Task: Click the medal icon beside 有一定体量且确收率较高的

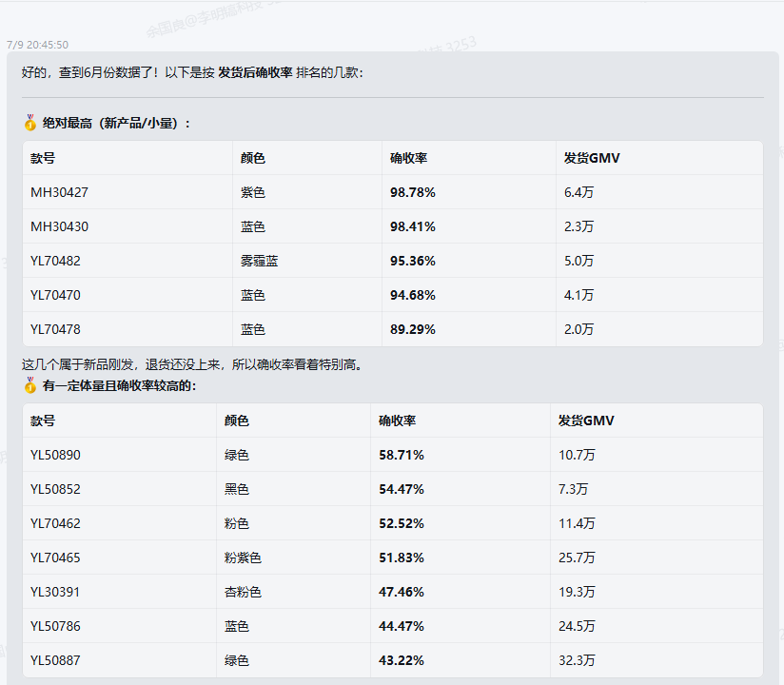Action: [30, 385]
